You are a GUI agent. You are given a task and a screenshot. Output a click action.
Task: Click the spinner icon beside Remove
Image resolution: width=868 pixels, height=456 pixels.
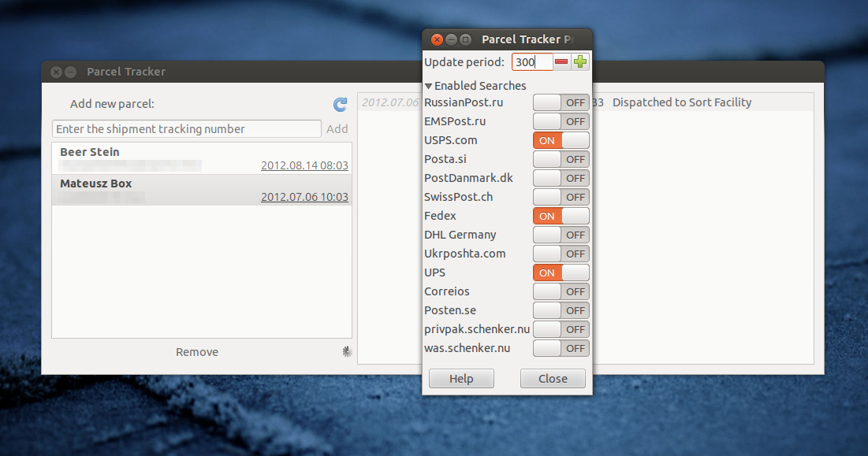(347, 352)
